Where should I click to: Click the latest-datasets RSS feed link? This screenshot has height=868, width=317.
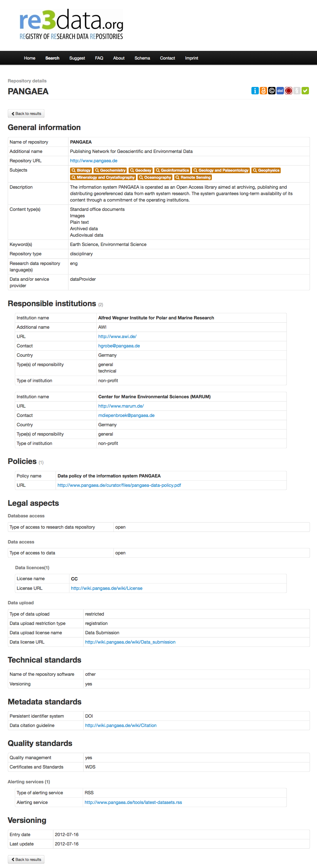[133, 802]
